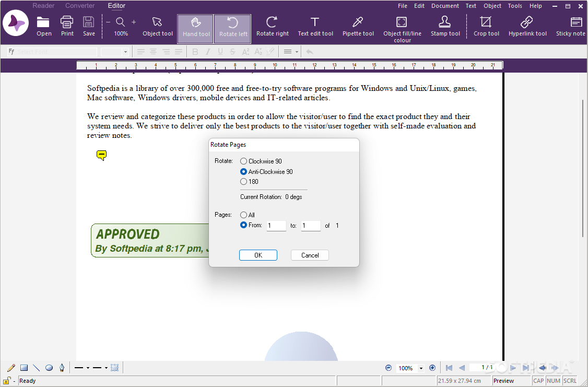The image size is (588, 387).
Task: Go to the first page
Action: (x=449, y=368)
